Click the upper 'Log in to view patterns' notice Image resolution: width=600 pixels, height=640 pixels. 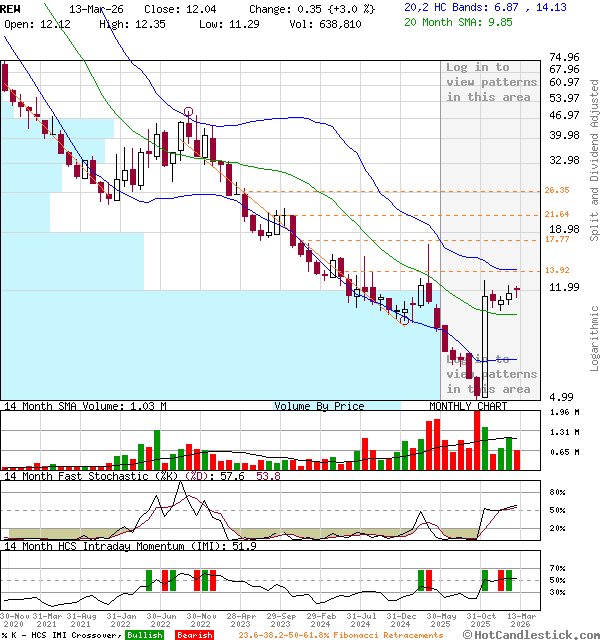[491, 82]
